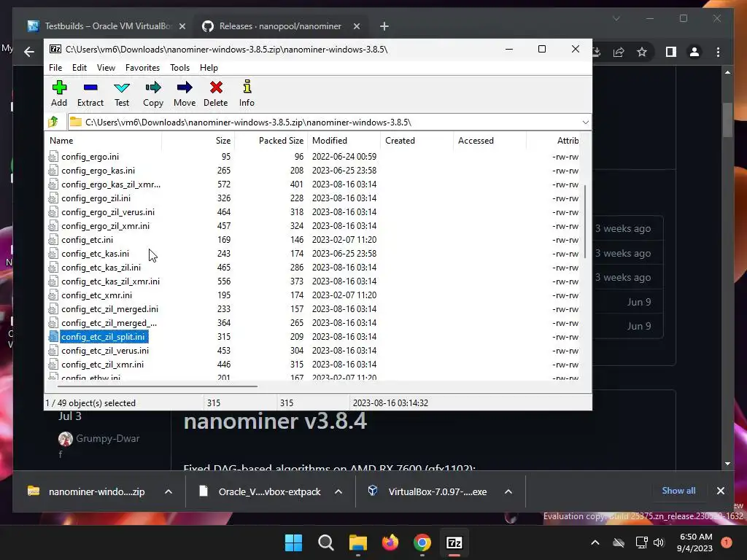Click highlighted config_etc_zil_split.ini file
This screenshot has width=747, height=560.
[x=103, y=337]
